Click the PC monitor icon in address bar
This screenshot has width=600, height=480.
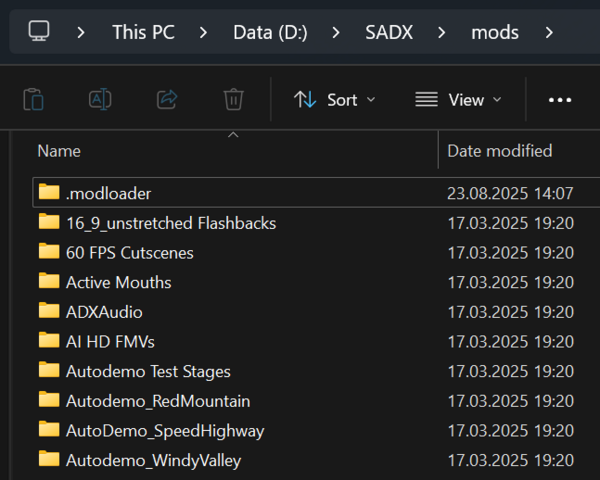pyautogui.click(x=39, y=31)
